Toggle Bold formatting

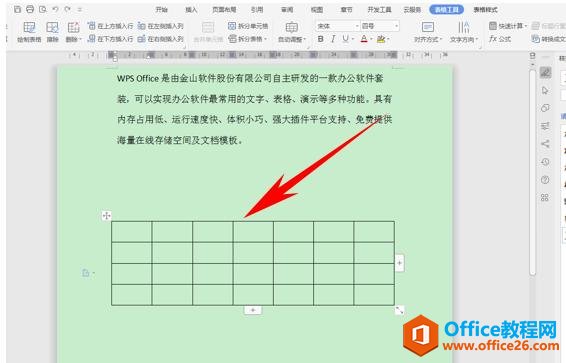click(x=321, y=39)
